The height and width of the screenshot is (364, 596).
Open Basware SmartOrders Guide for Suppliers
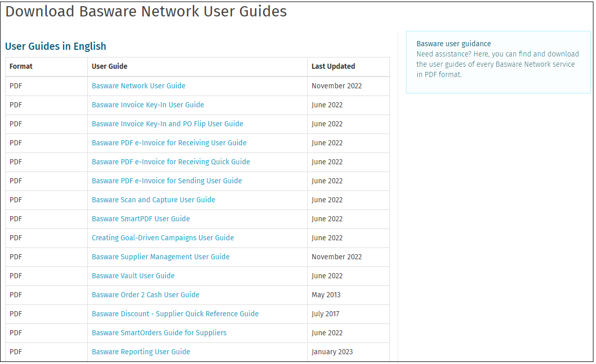pos(159,333)
